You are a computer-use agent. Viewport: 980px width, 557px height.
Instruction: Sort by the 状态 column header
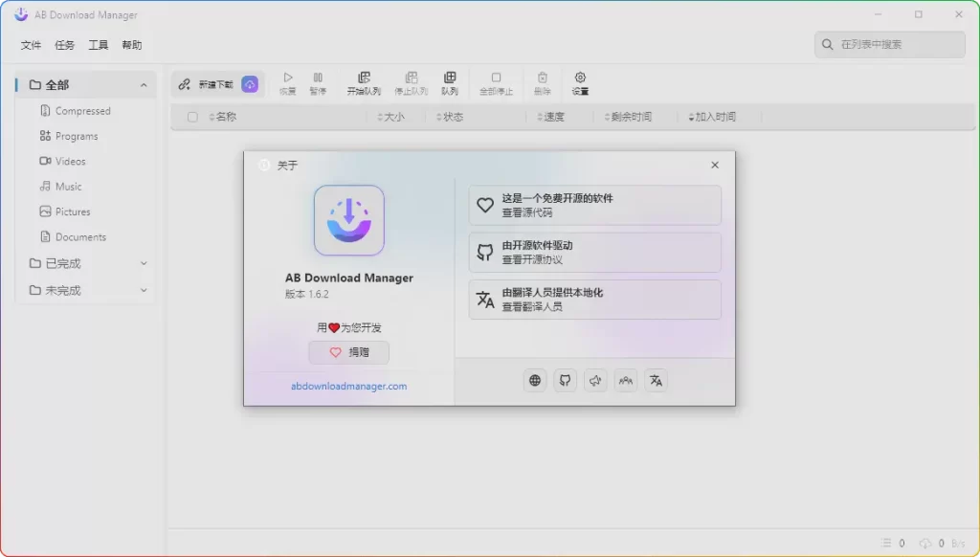pyautogui.click(x=450, y=117)
